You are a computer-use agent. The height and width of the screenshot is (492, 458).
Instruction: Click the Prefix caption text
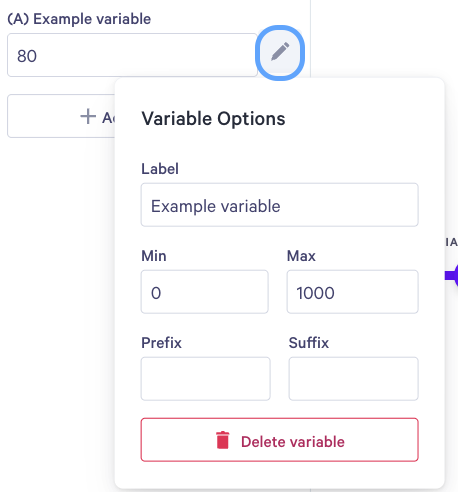[x=161, y=343]
